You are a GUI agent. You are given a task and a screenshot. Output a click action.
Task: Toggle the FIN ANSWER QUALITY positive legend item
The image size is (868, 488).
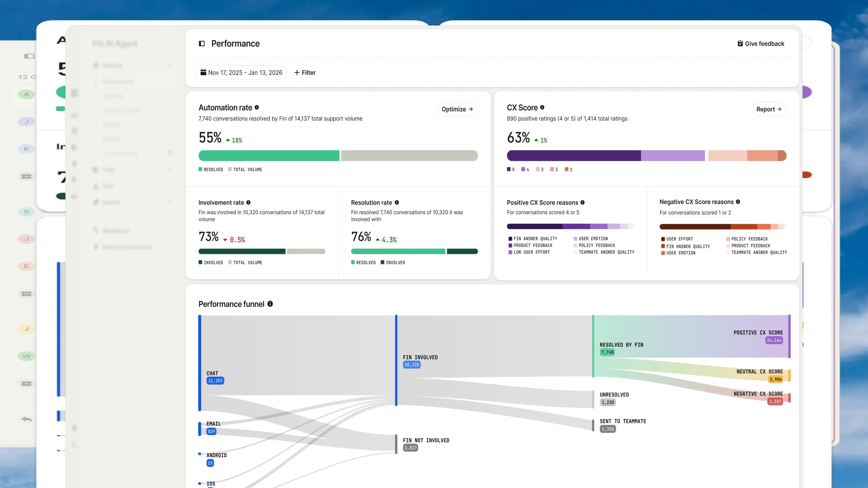(x=533, y=238)
